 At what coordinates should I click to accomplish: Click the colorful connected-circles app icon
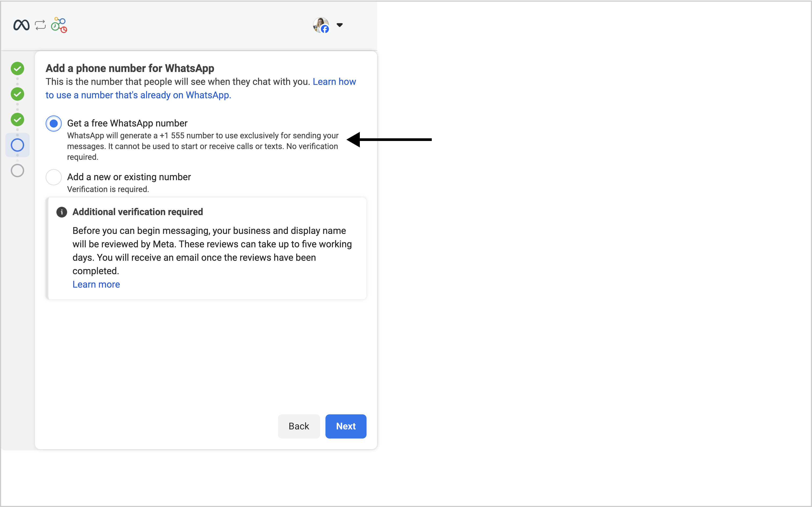(x=59, y=25)
